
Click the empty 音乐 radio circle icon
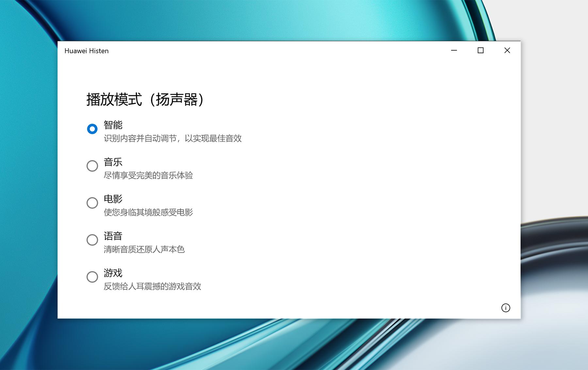coord(92,166)
